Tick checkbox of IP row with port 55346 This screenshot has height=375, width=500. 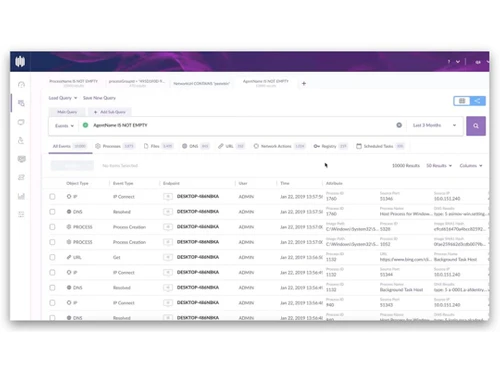coord(52,197)
